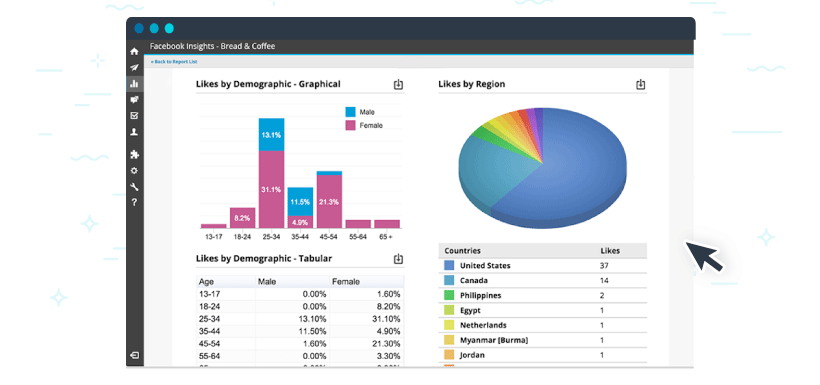
Task: Click the Canada slice color swatch
Action: pos(449,280)
